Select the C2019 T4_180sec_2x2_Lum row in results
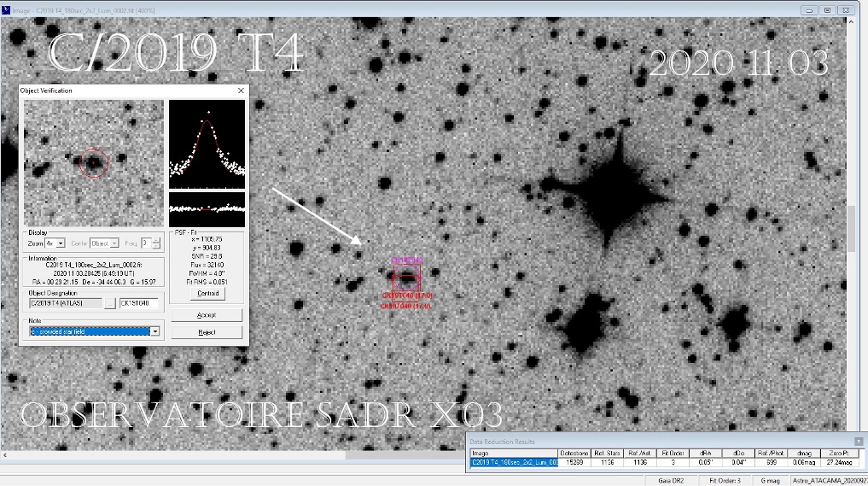Viewport: 868px width, 486px height. pos(514,462)
